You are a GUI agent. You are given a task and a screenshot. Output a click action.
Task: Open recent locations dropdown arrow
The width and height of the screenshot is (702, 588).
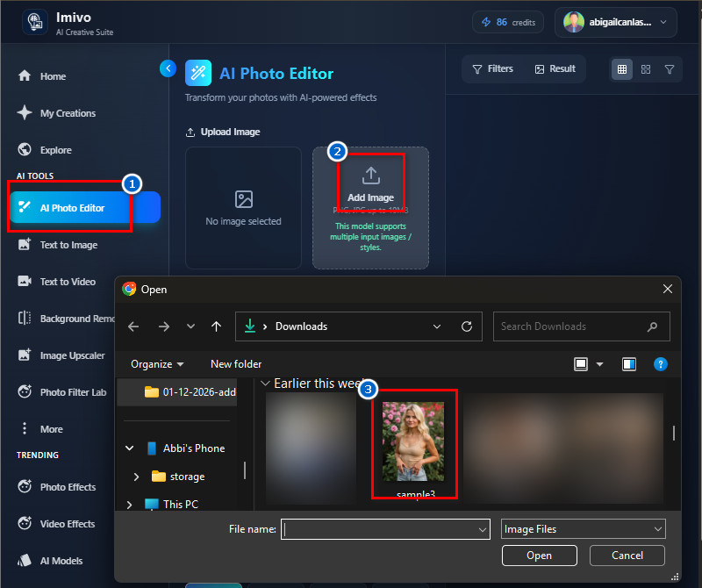(x=190, y=326)
